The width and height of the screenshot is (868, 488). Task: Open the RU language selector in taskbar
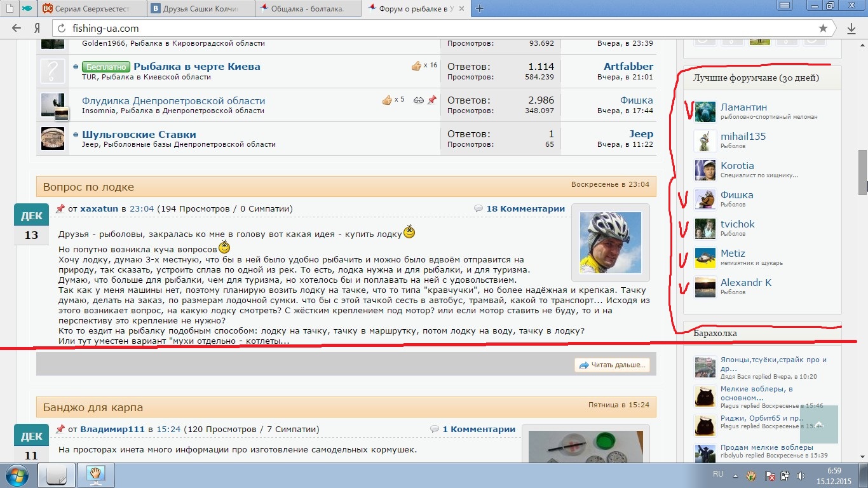coord(718,475)
